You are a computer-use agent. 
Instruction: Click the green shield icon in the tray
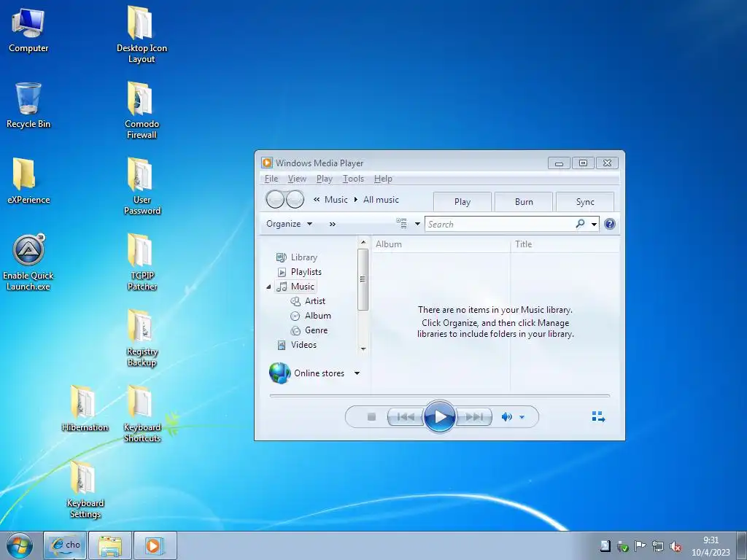pos(622,546)
